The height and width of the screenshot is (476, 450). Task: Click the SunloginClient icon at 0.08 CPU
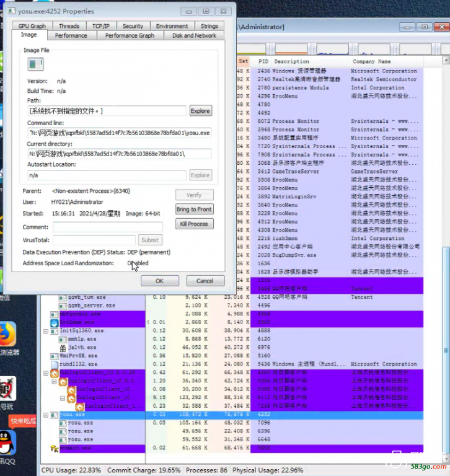(71, 390)
